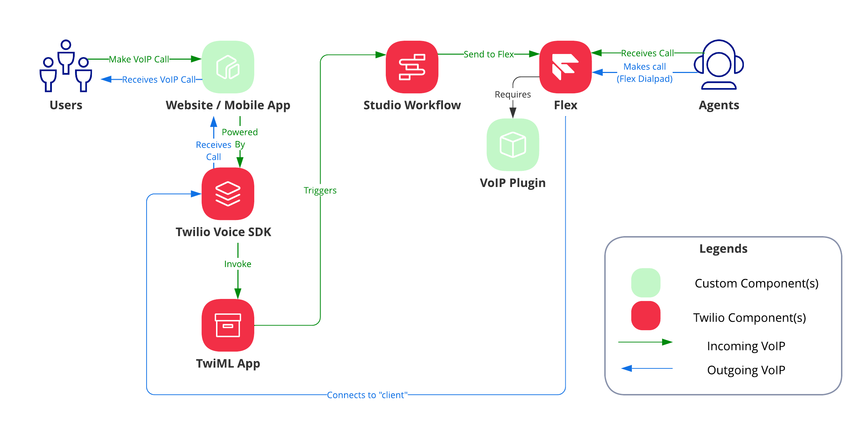868x427 pixels.
Task: Click the "Legends" heading
Action: point(724,249)
